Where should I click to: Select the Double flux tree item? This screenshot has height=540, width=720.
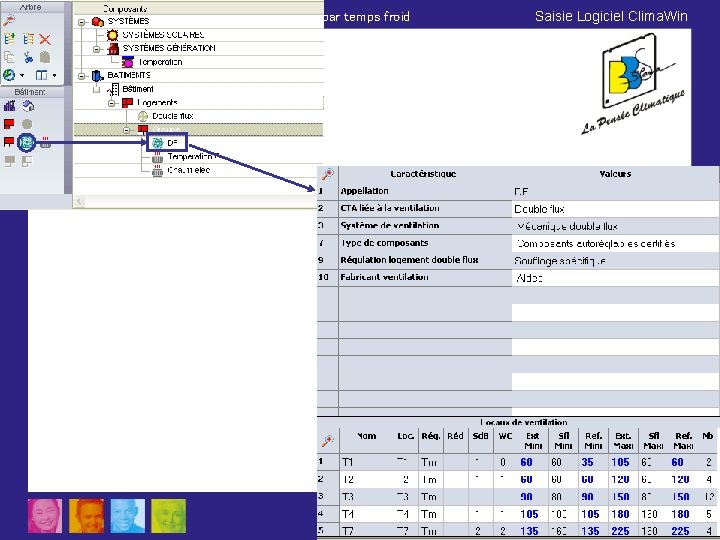point(173,116)
